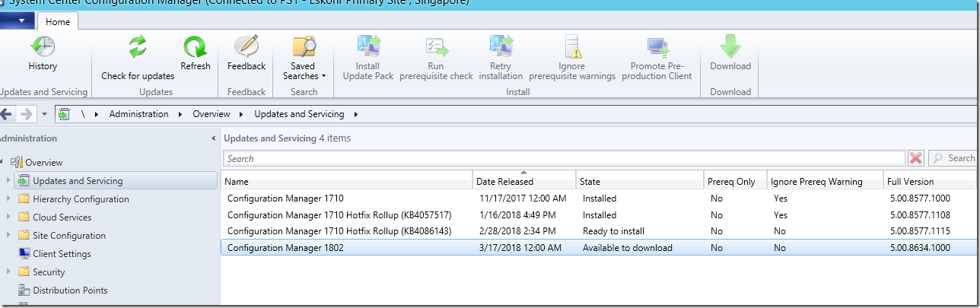Click Run prerequisite check icon
Image resolution: width=980 pixels, height=308 pixels.
tap(437, 47)
